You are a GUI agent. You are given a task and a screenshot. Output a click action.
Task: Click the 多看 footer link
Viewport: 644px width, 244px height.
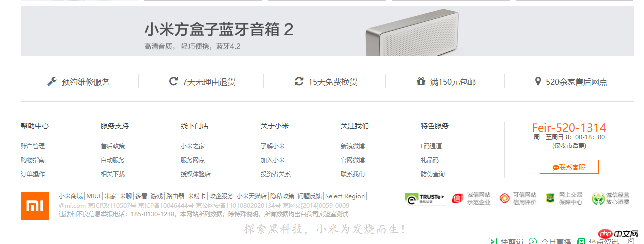[141, 196]
